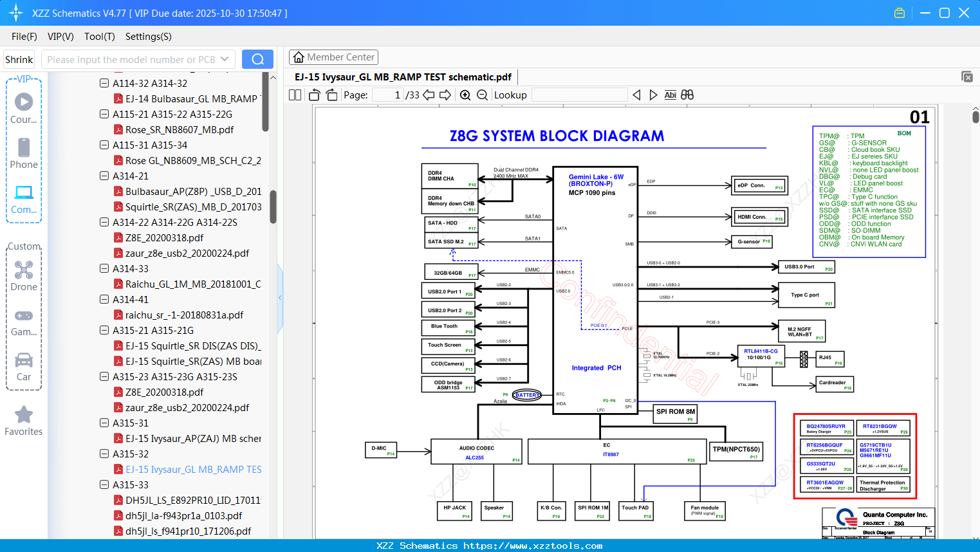Click the yellow icon in the title bar

[x=900, y=13]
